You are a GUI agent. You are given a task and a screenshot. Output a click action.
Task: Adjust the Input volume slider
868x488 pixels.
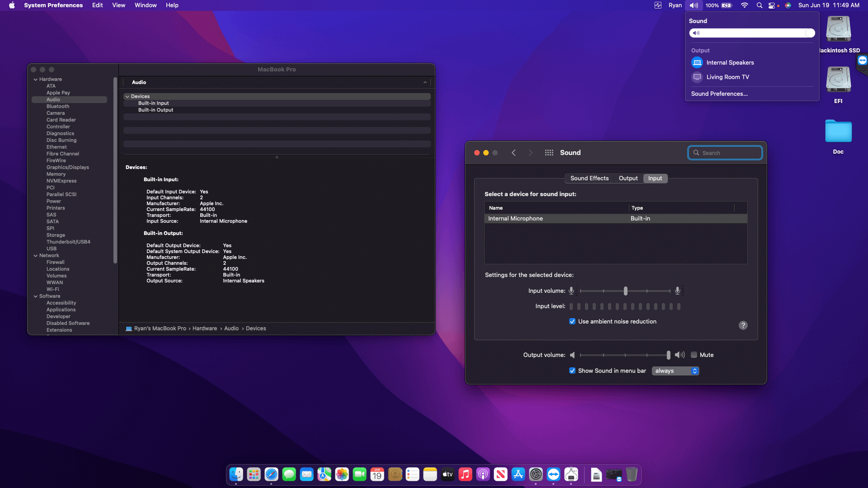click(625, 291)
